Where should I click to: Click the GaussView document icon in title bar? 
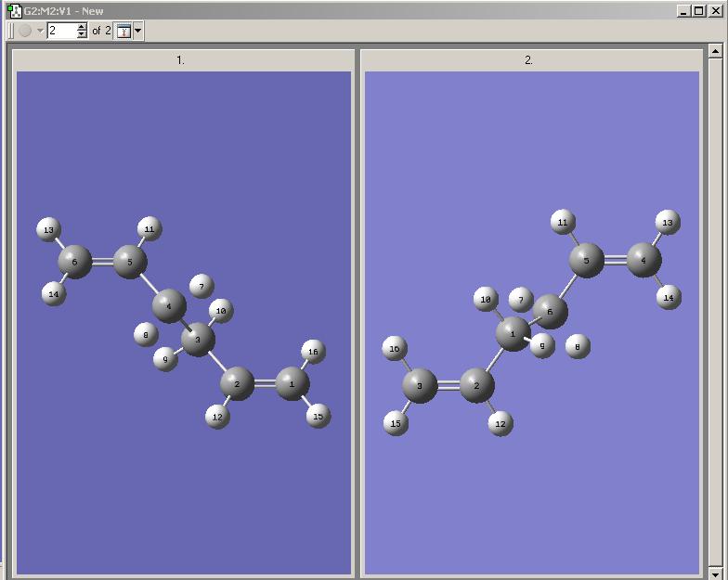coord(15,10)
